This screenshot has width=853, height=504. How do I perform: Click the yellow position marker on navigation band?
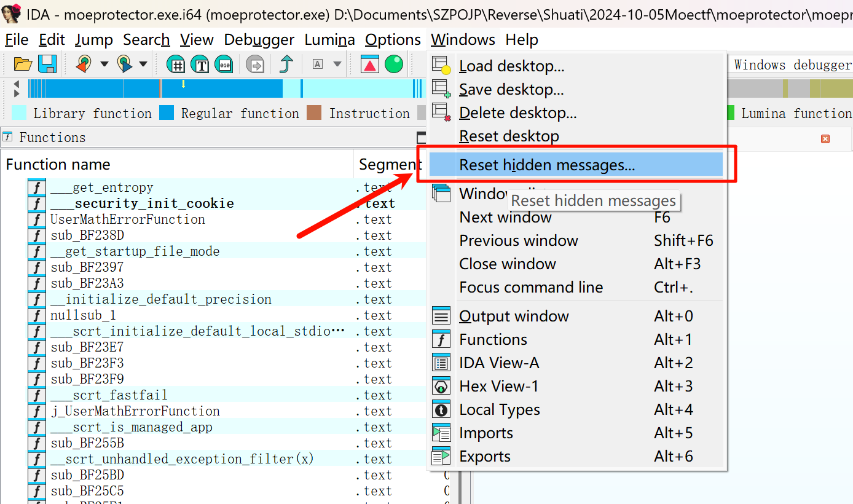point(183,84)
